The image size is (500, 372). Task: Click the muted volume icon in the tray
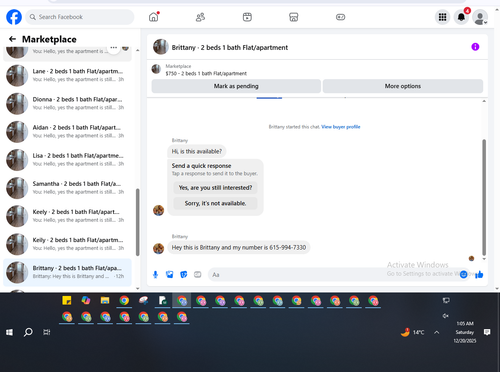(x=446, y=316)
